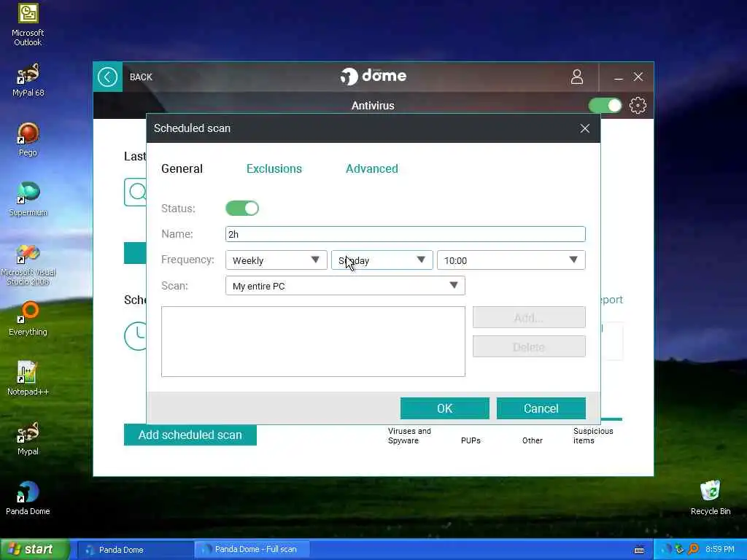This screenshot has height=560, width=747.
Task: Click the 8:59 PM clock
Action: point(719,549)
